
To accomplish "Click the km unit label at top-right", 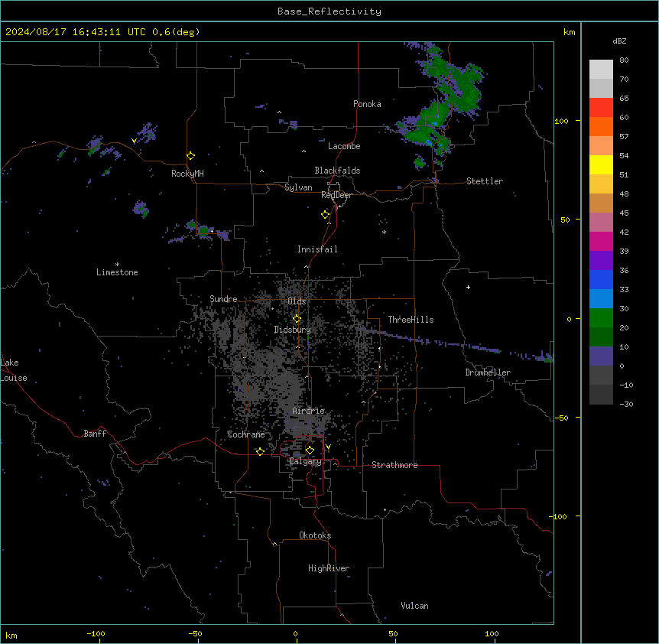I will pos(570,32).
